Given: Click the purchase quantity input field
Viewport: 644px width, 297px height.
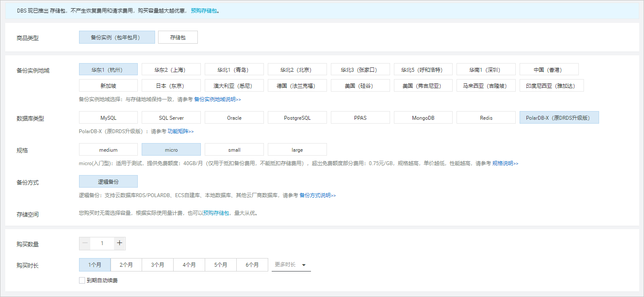Looking at the screenshot, I should pyautogui.click(x=102, y=243).
